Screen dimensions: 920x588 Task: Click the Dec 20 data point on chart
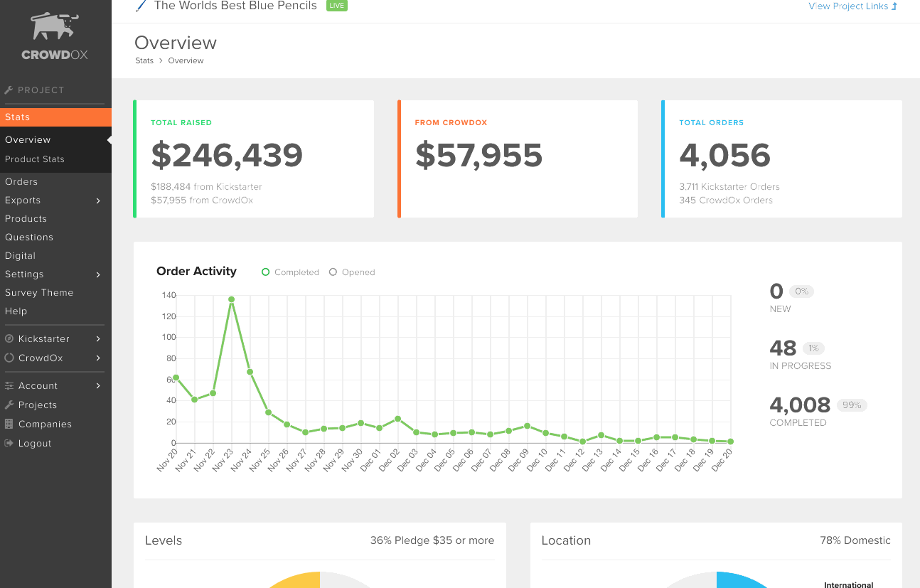(730, 442)
